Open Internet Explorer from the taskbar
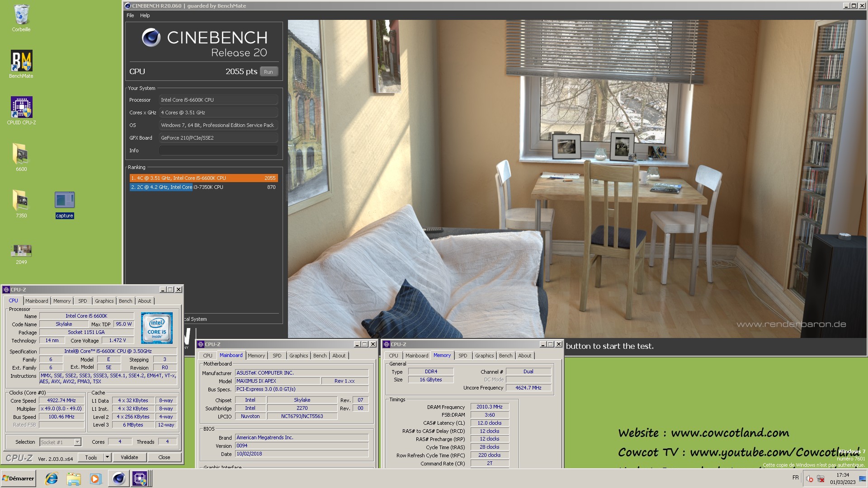Image resolution: width=868 pixels, height=488 pixels. (x=52, y=479)
